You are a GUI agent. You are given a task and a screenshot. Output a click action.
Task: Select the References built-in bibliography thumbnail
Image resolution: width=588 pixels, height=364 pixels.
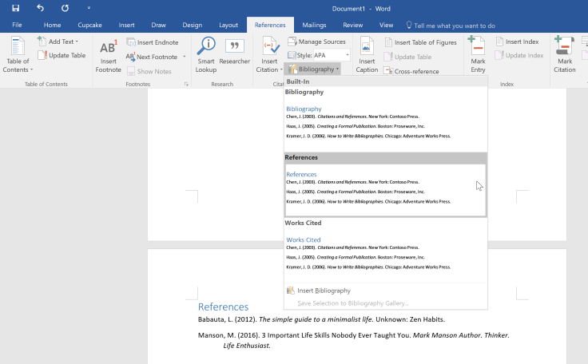[x=385, y=190]
